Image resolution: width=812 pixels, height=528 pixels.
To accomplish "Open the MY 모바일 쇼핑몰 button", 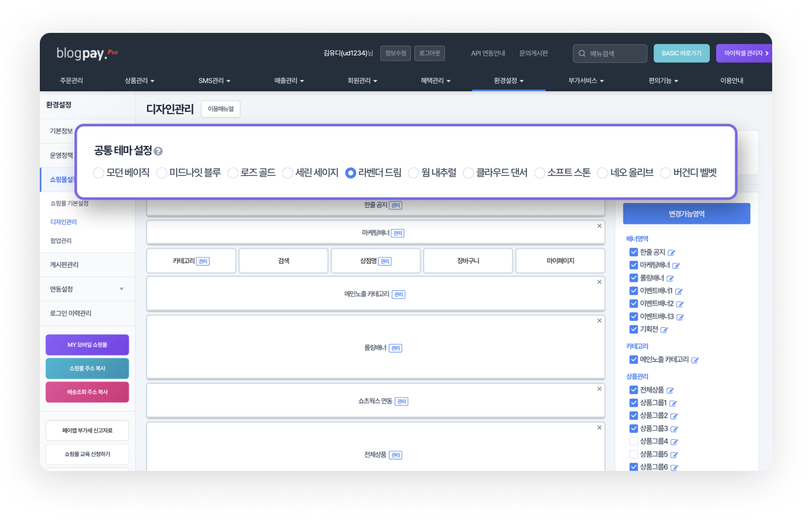I will point(87,345).
